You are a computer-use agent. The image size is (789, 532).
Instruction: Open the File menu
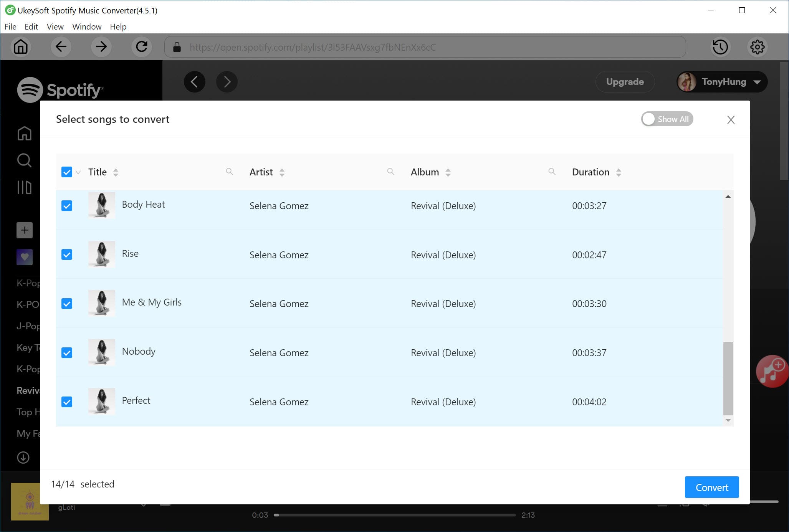click(x=10, y=26)
